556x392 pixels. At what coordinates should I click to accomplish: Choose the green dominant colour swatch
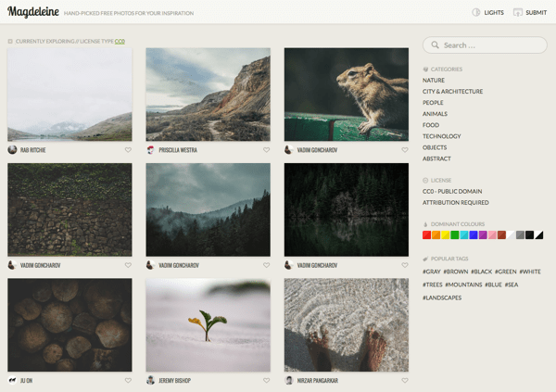[454, 235]
